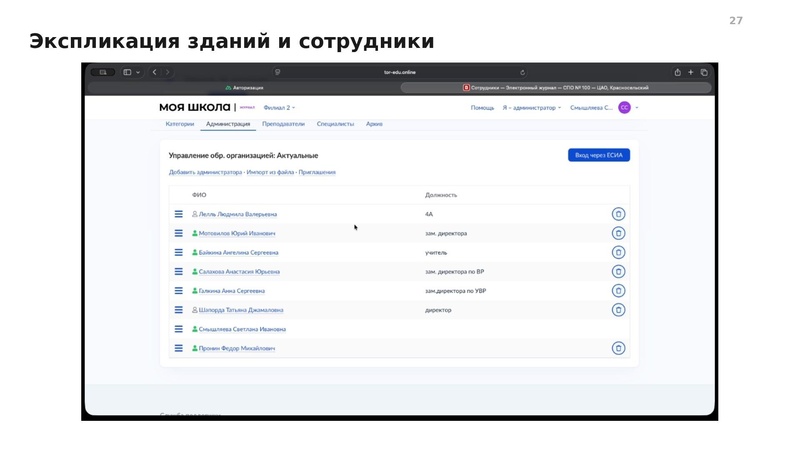Screen dimensions: 800x450
Task: Go to the Преподаватели tab
Action: pyautogui.click(x=283, y=124)
